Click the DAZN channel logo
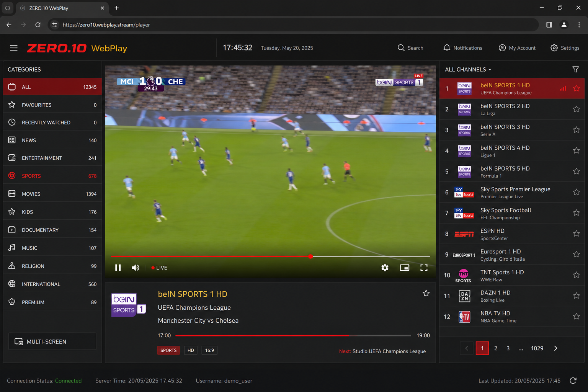This screenshot has width=588, height=392. pos(464,296)
